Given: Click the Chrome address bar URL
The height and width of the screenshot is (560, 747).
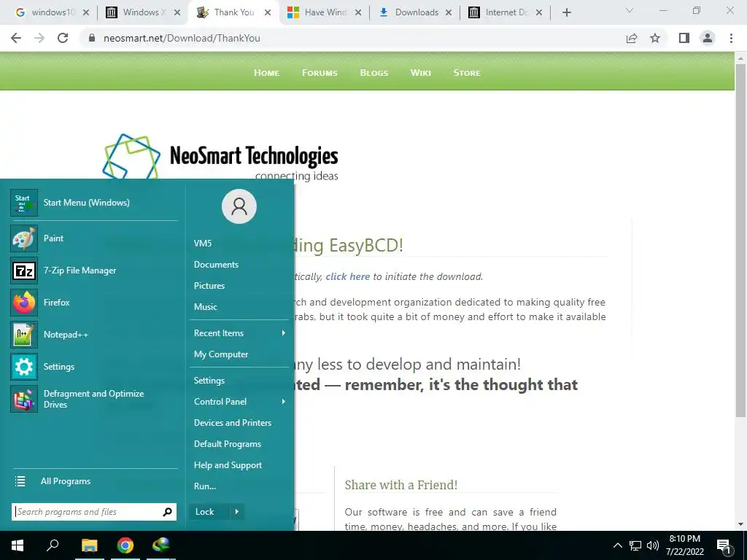Looking at the screenshot, I should coord(182,38).
